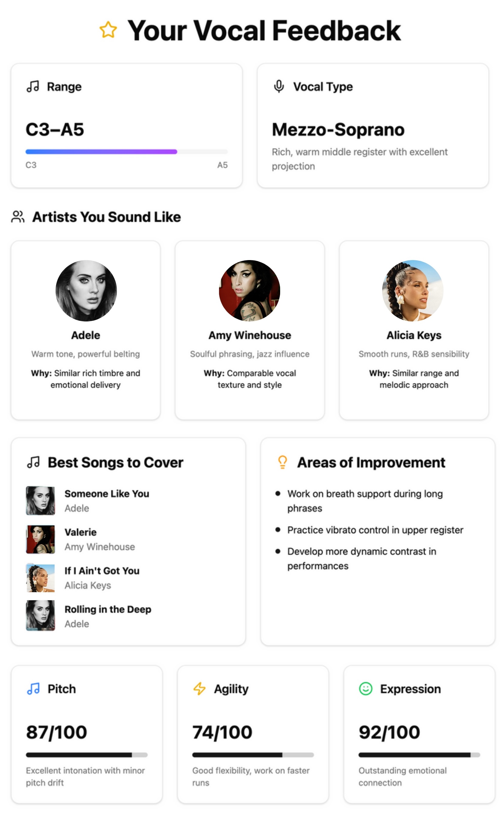
Task: Click the microphone icon beside Vocal Type
Action: click(279, 86)
